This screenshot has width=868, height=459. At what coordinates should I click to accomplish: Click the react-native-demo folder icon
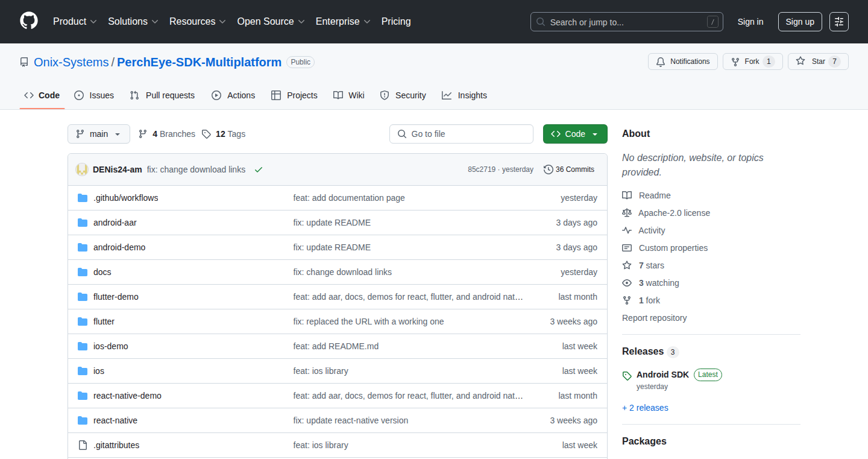point(83,396)
